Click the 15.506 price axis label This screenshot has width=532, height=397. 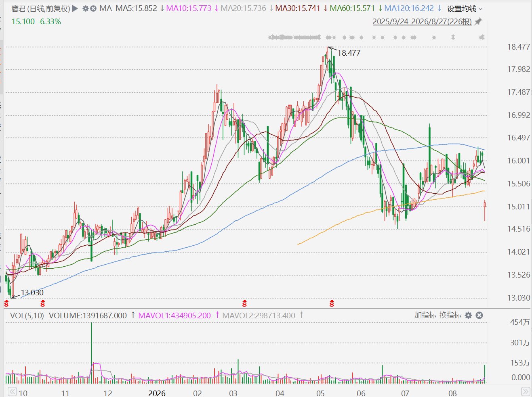[519, 184]
